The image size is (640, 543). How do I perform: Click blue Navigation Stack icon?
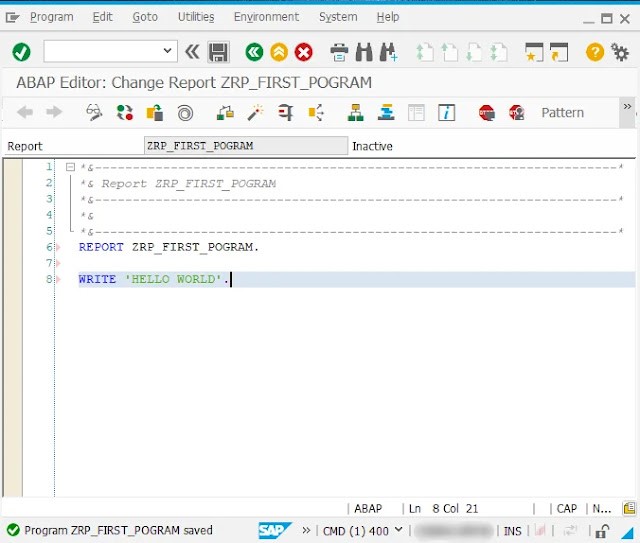coord(386,112)
